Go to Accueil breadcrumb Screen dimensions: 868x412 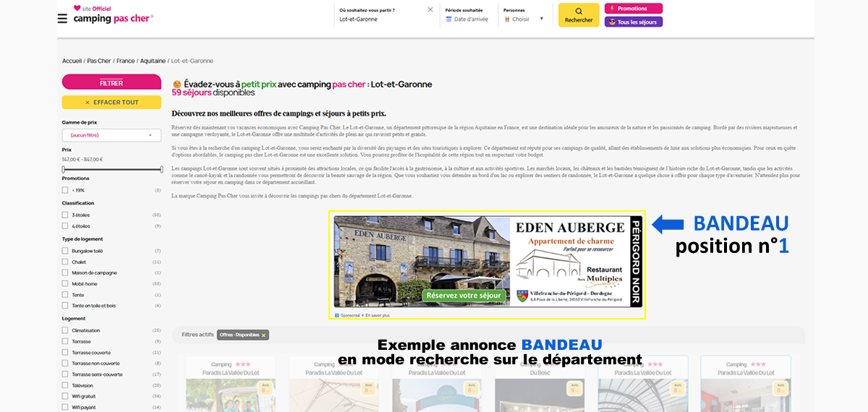(x=72, y=61)
